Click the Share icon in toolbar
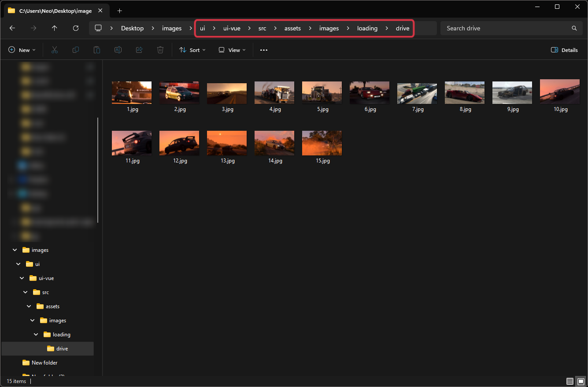 [x=139, y=50]
